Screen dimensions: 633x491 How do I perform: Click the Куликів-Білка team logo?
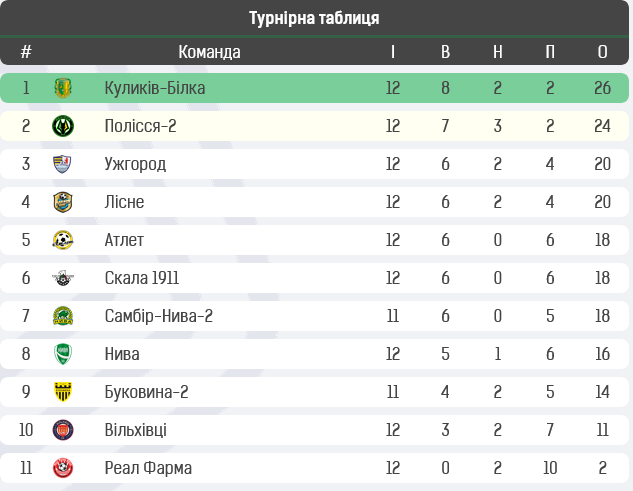point(63,88)
